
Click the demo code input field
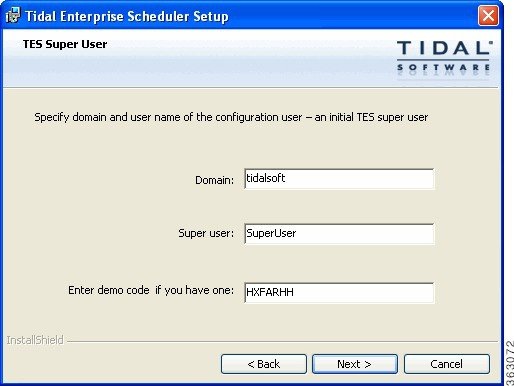[x=339, y=292]
